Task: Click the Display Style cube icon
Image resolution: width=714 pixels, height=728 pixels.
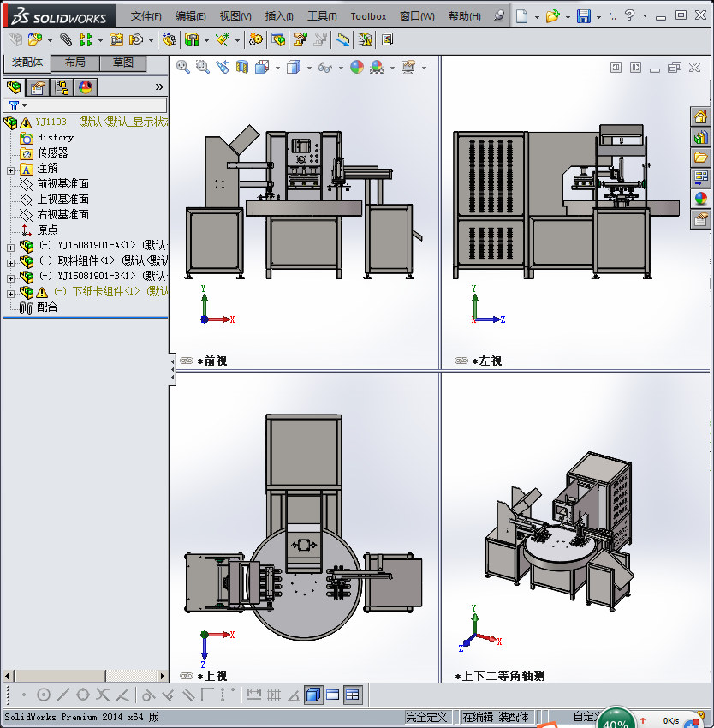Action: point(294,68)
